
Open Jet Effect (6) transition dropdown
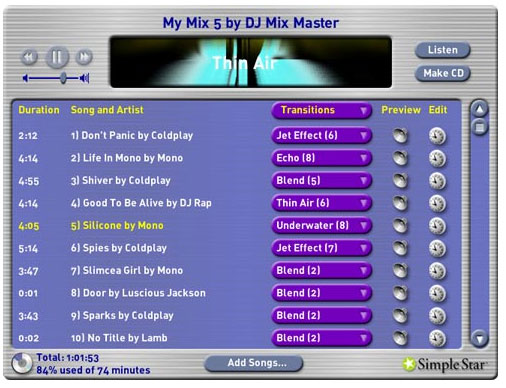coord(321,135)
